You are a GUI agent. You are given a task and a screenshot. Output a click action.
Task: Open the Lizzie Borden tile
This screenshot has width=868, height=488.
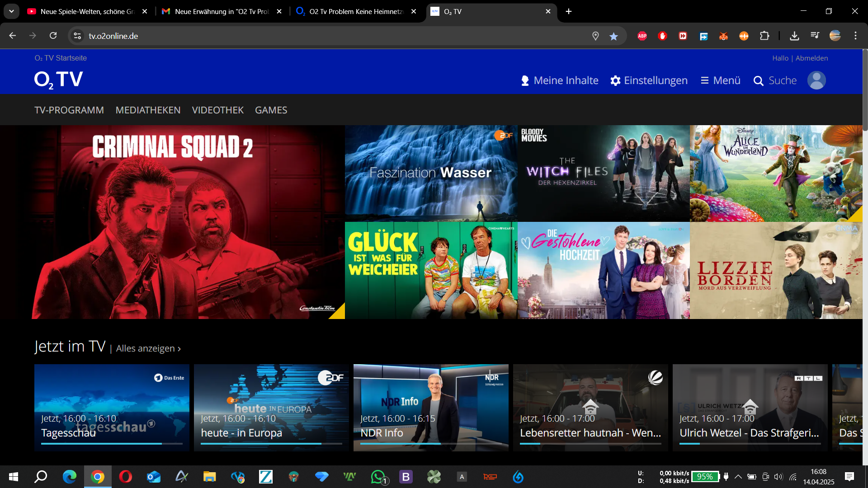(776, 270)
